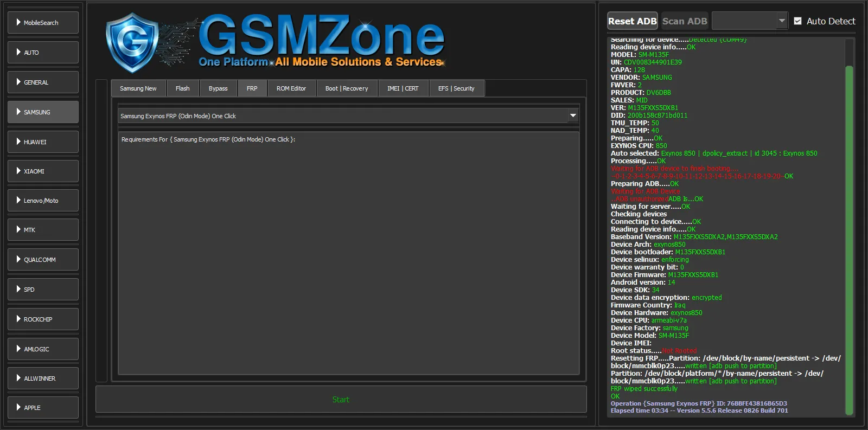Click the 'Waiting for server.....OK' log line
868x430 pixels.
(x=650, y=207)
